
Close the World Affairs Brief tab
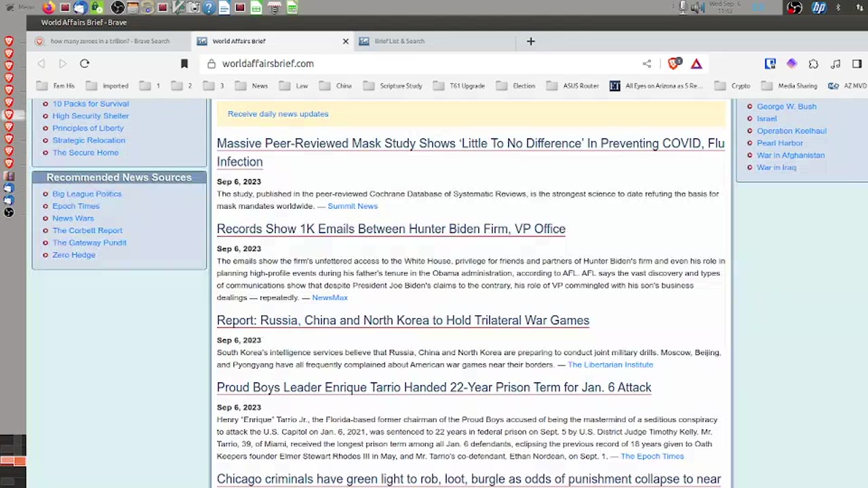pos(345,41)
